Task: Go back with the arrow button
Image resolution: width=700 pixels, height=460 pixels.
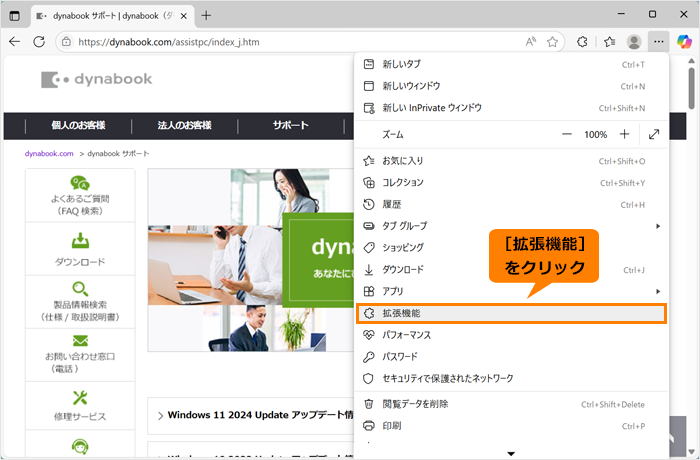Action: point(15,42)
